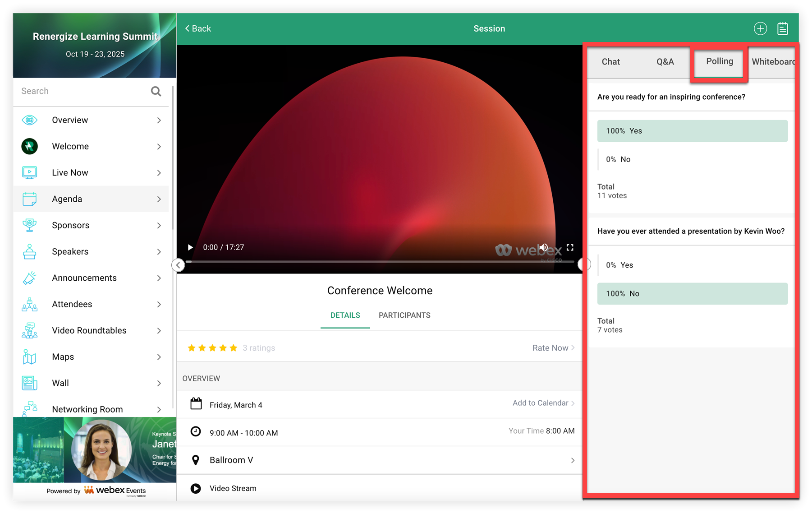Click the Maps icon in sidebar
Image resolution: width=812 pixels, height=514 pixels.
click(x=30, y=357)
